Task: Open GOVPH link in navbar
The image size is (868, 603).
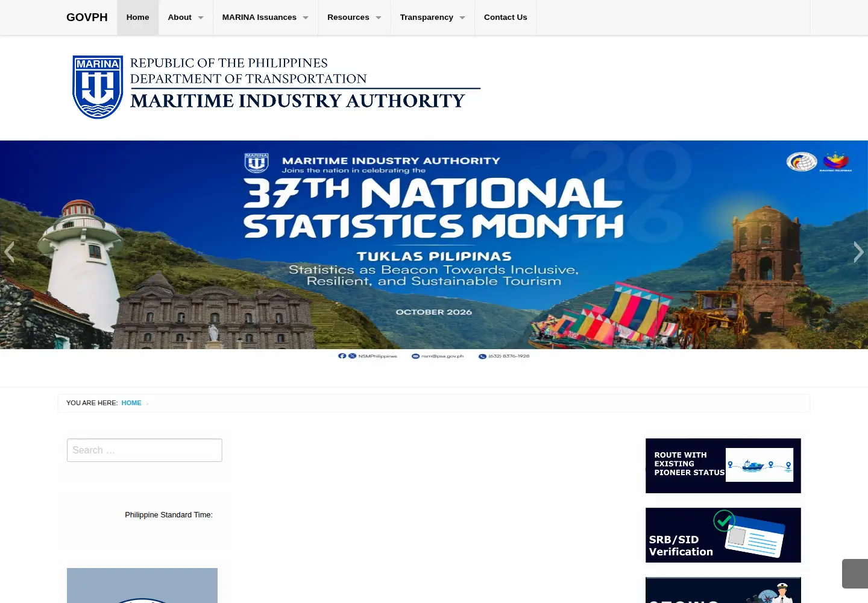Action: [87, 17]
